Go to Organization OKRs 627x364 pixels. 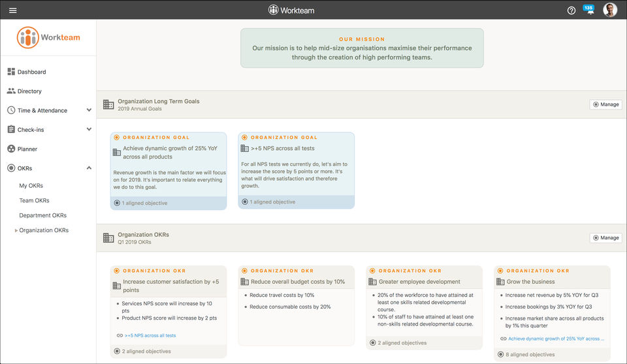point(44,230)
